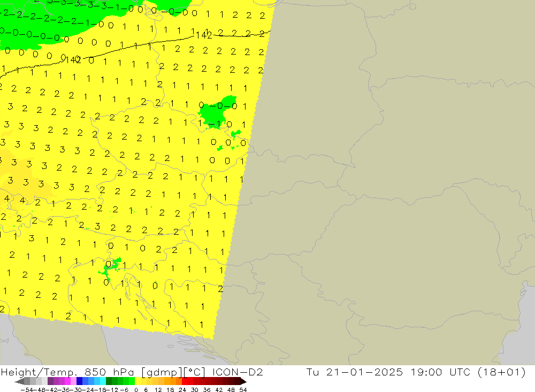Select the dark blue swatch in the color legend

pyautogui.click(x=79, y=381)
